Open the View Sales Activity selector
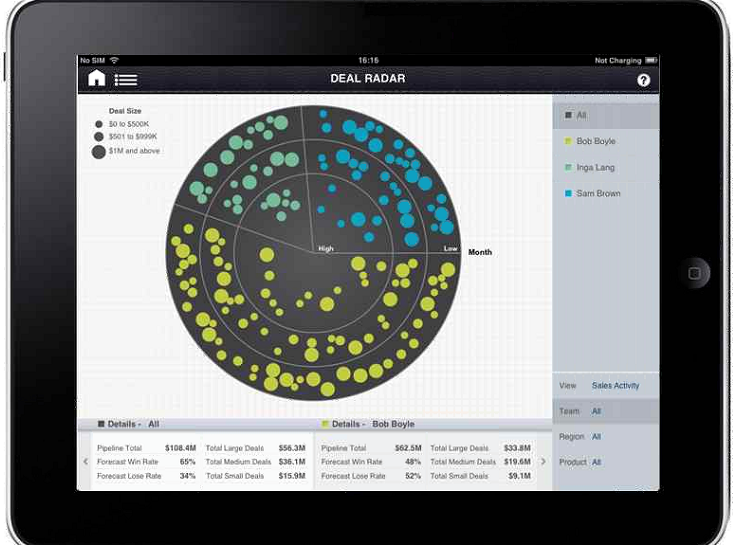Screen dimensions: 733x545 tap(605, 385)
